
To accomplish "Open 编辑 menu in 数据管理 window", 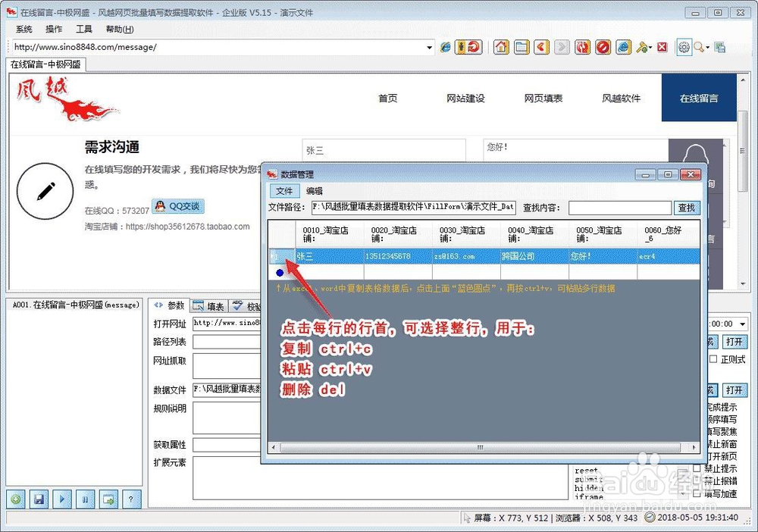I will [315, 191].
